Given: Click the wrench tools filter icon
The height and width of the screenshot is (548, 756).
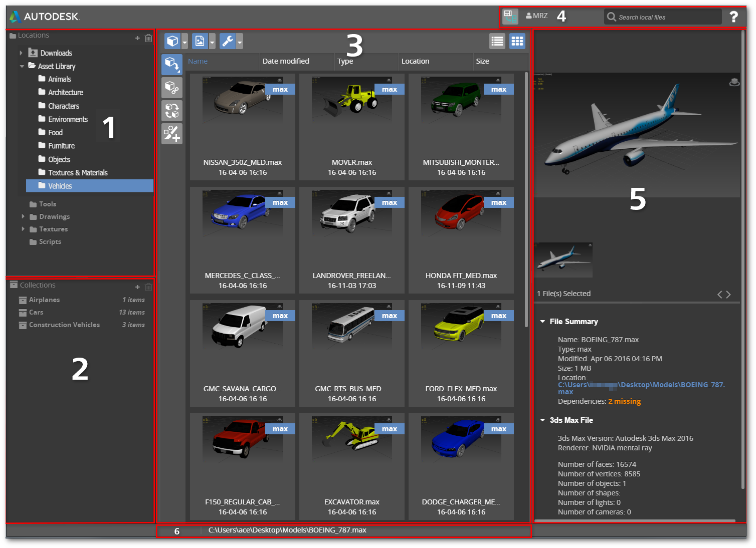Looking at the screenshot, I should pyautogui.click(x=228, y=41).
